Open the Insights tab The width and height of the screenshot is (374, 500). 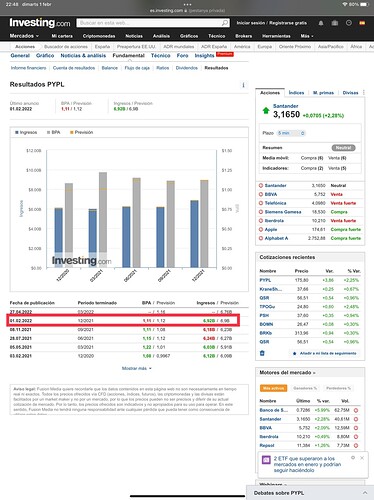(204, 56)
